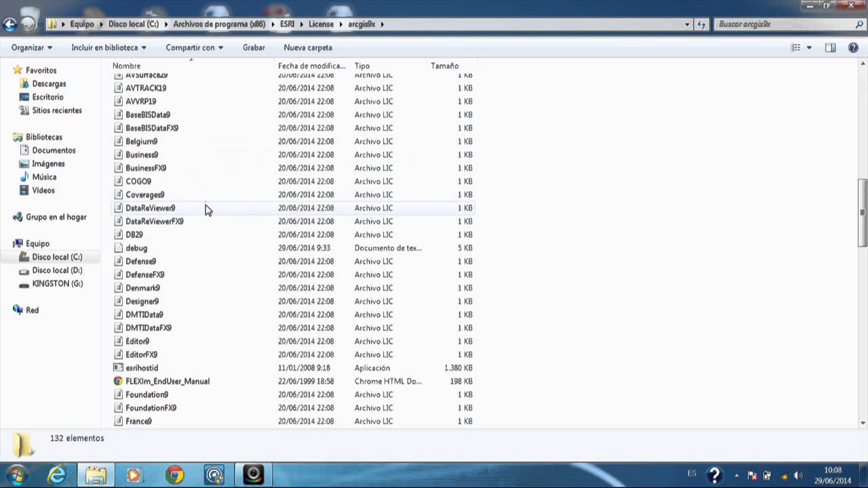Click the clock showing 10:08 in taskbar

tap(833, 470)
